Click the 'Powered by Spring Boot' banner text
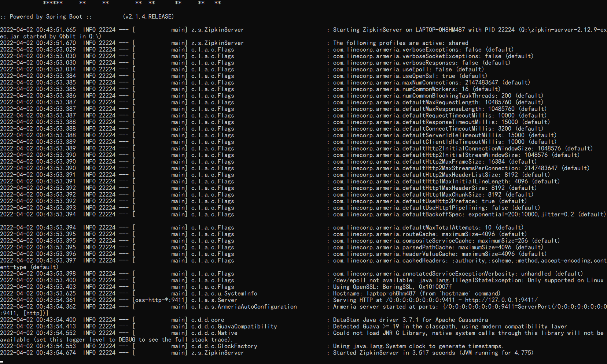This screenshot has height=364, width=607. (x=46, y=16)
